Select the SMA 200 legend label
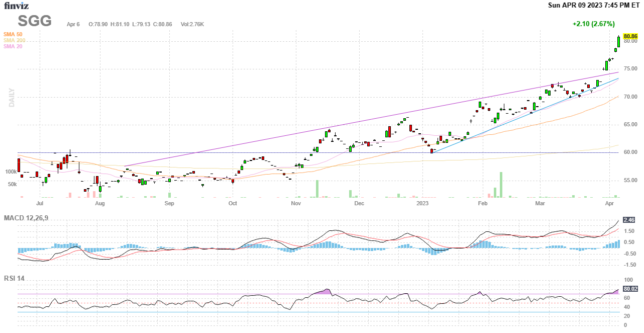Image resolution: width=644 pixels, height=333 pixels. 14,40
